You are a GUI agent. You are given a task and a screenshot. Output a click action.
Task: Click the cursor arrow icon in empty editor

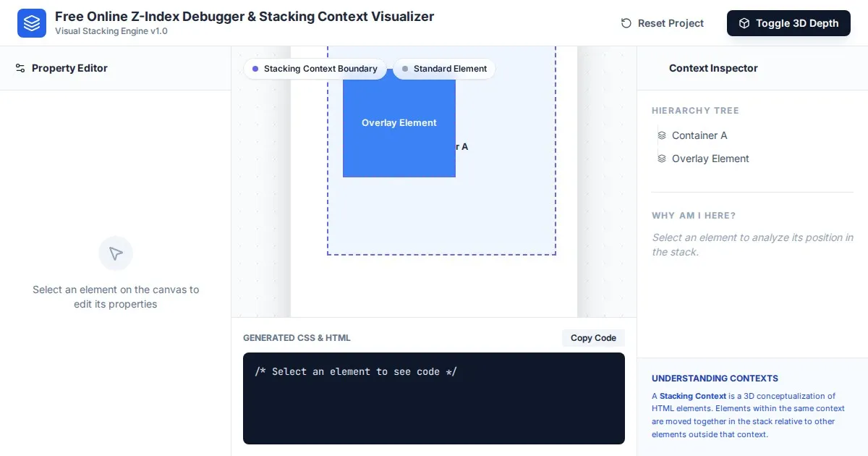[x=116, y=253]
